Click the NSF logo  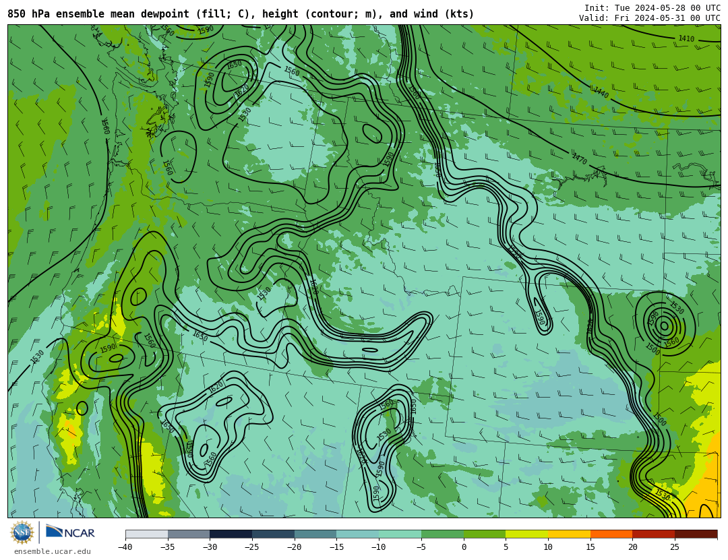[22, 532]
